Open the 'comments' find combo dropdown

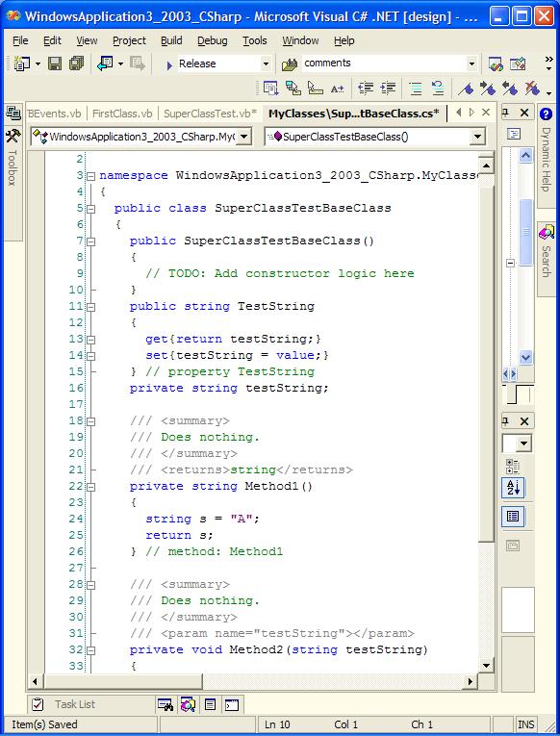pos(471,63)
